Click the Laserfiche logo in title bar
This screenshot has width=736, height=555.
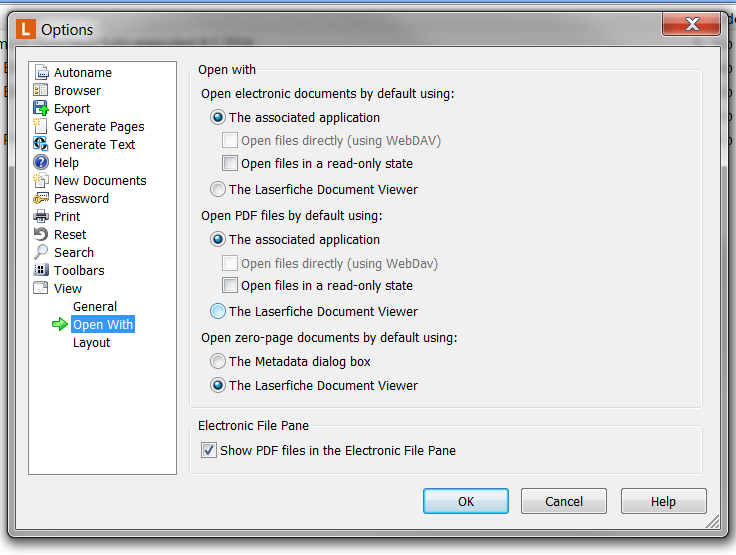(26, 29)
